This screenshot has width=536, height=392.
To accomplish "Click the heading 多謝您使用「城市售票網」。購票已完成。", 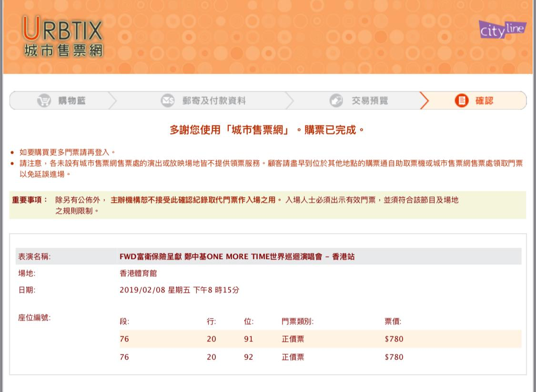I will point(267,130).
